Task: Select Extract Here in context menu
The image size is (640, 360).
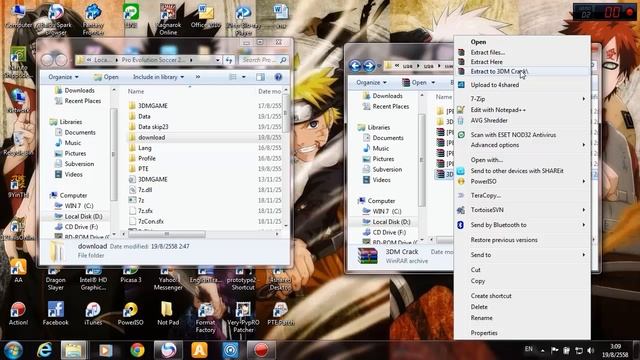Action: point(486,62)
